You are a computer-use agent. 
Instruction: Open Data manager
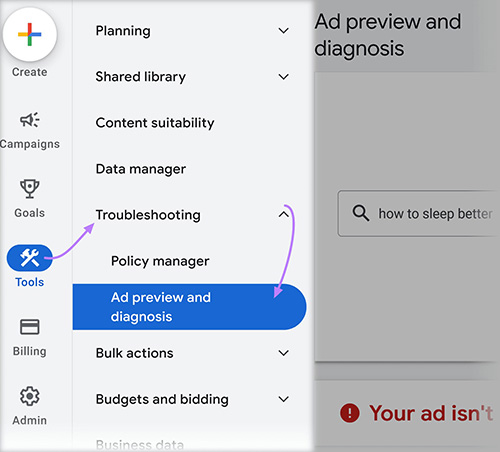click(141, 169)
